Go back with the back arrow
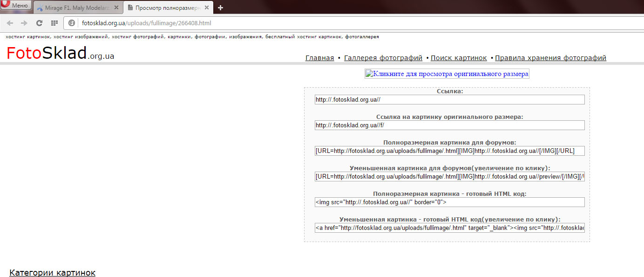 pyautogui.click(x=10, y=23)
